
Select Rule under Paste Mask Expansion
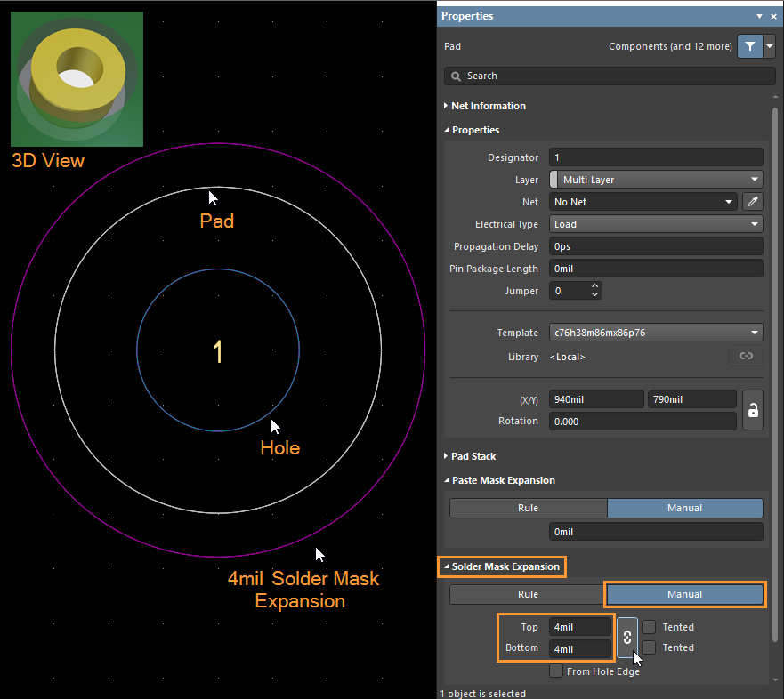tap(528, 508)
